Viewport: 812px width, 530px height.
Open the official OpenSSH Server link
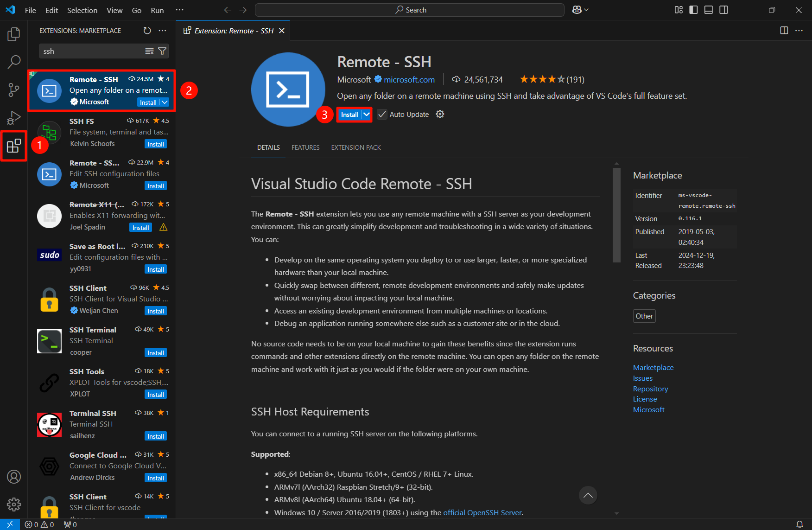[482, 512]
